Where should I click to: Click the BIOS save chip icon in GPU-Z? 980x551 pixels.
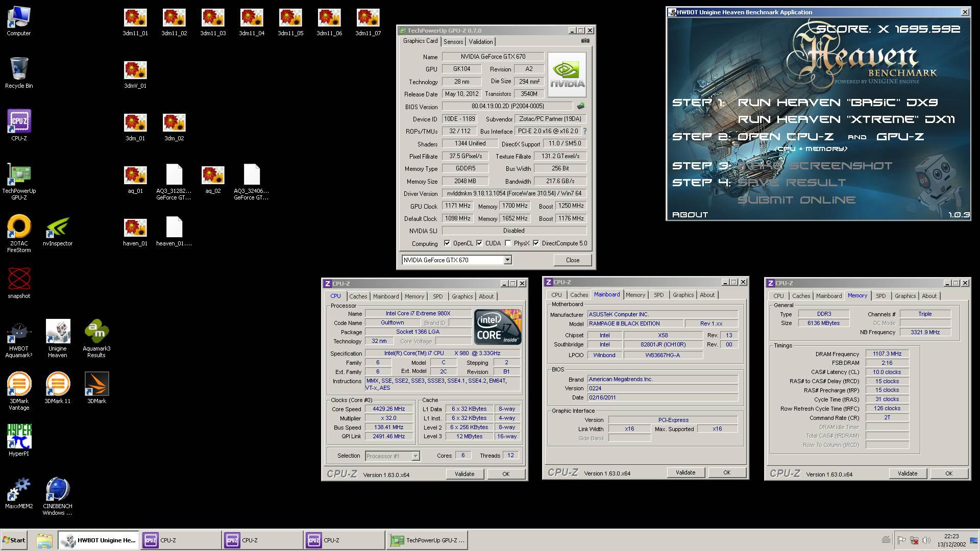[x=580, y=106]
